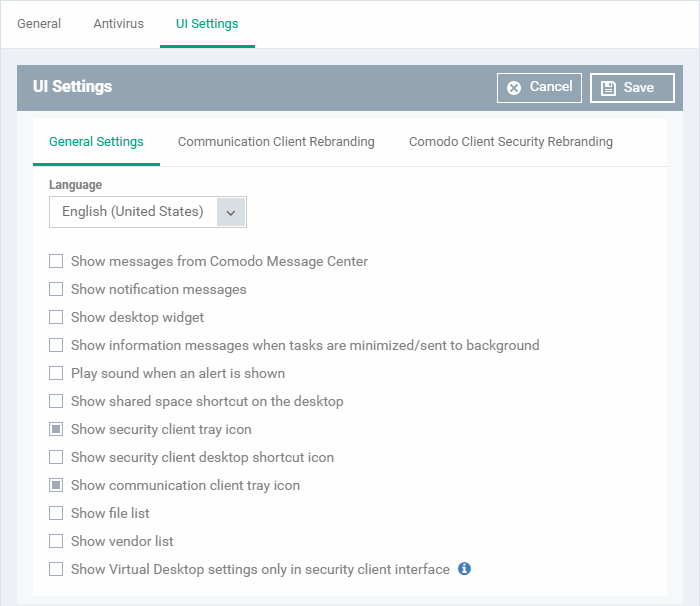Click the floppy disk Save icon
Viewport: 700px width, 606px height.
[608, 88]
